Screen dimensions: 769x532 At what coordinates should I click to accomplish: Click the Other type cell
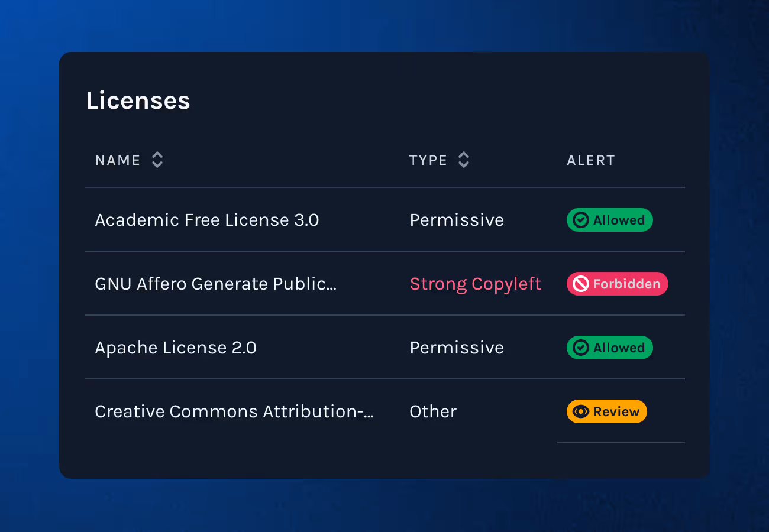point(433,411)
